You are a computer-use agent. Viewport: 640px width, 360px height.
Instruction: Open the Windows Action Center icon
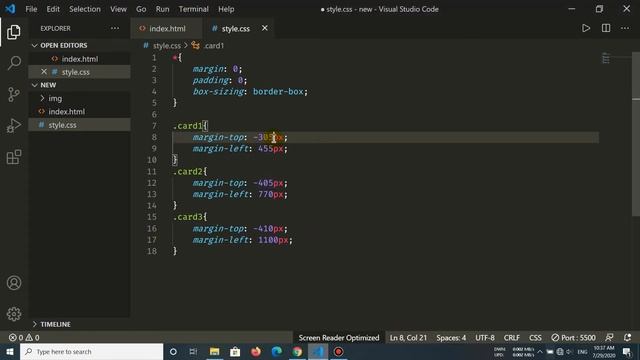tap(627, 351)
